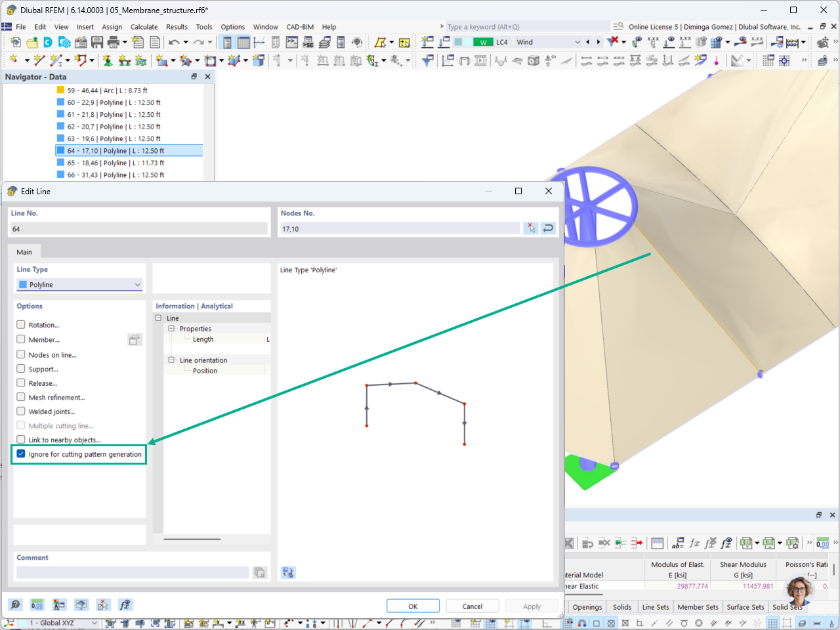Click the Comment input field
This screenshot has width=840, height=630.
pos(133,572)
